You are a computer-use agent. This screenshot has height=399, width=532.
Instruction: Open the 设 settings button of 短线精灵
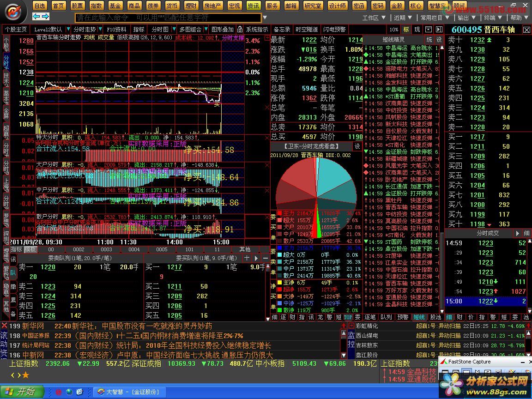pyautogui.click(x=439, y=40)
